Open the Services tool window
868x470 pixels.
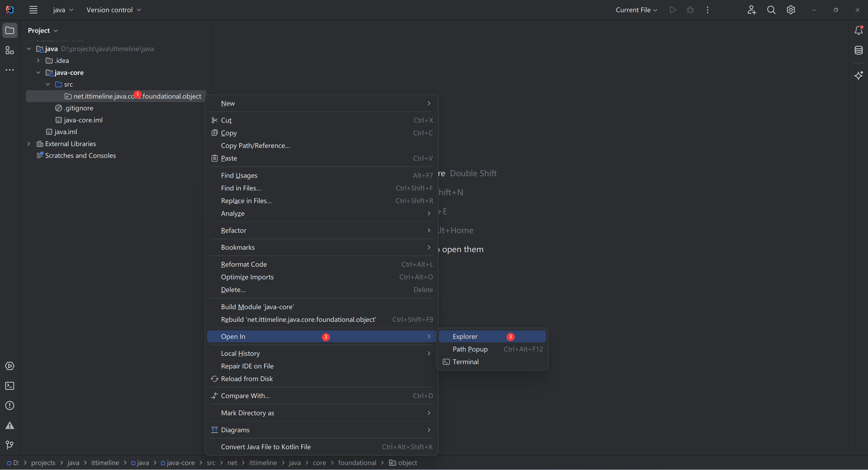[x=10, y=366]
